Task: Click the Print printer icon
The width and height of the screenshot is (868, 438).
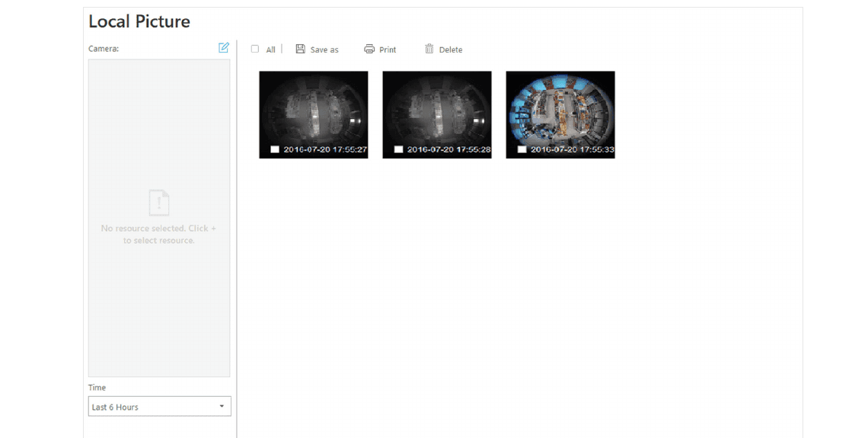Action: click(x=369, y=49)
